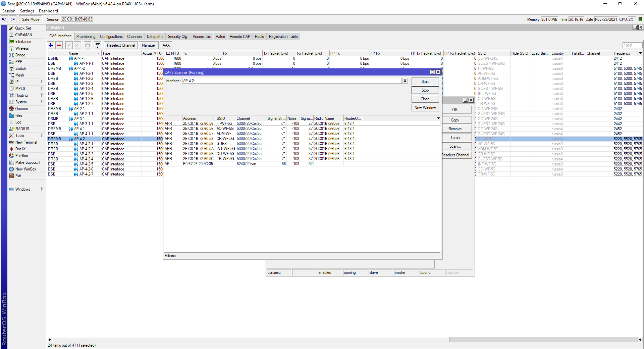Open the Interface dropdown in CAPs Scanner
This screenshot has width=644, height=349.
[405, 81]
